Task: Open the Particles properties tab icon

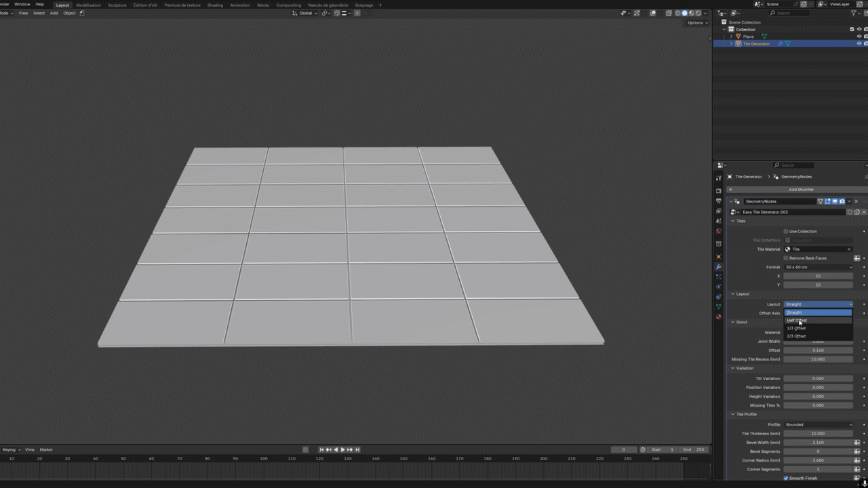Action: [x=719, y=277]
